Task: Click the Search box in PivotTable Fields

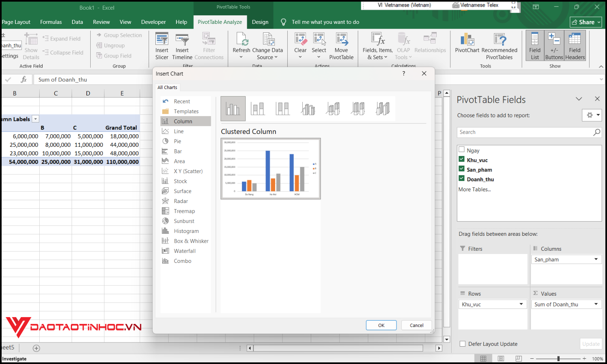Action: click(x=522, y=132)
